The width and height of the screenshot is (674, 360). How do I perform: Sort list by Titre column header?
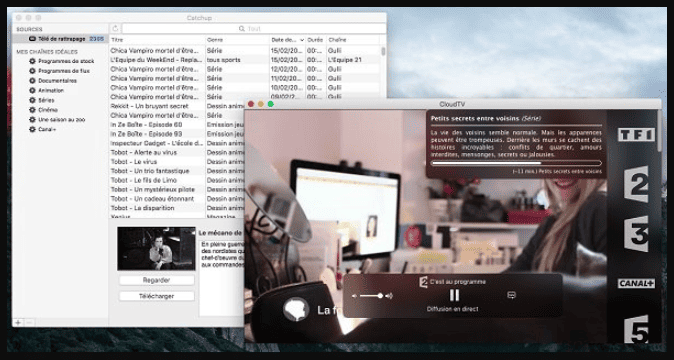(157, 40)
